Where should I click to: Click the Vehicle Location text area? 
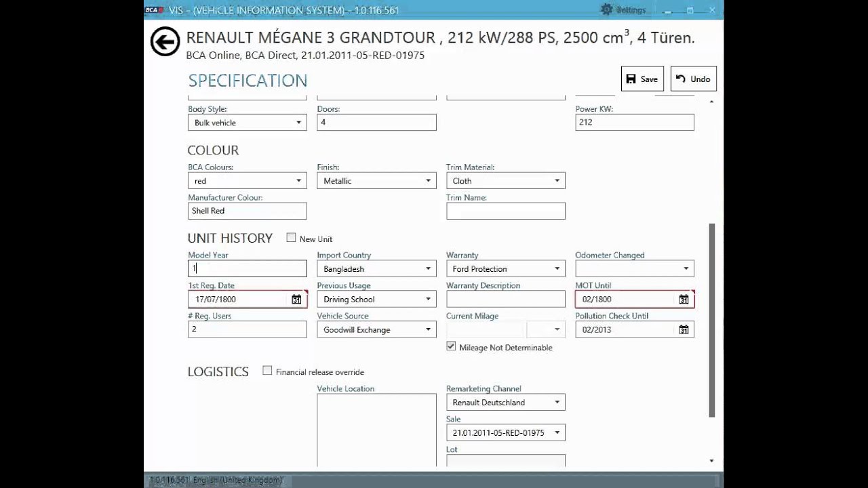coord(376,430)
